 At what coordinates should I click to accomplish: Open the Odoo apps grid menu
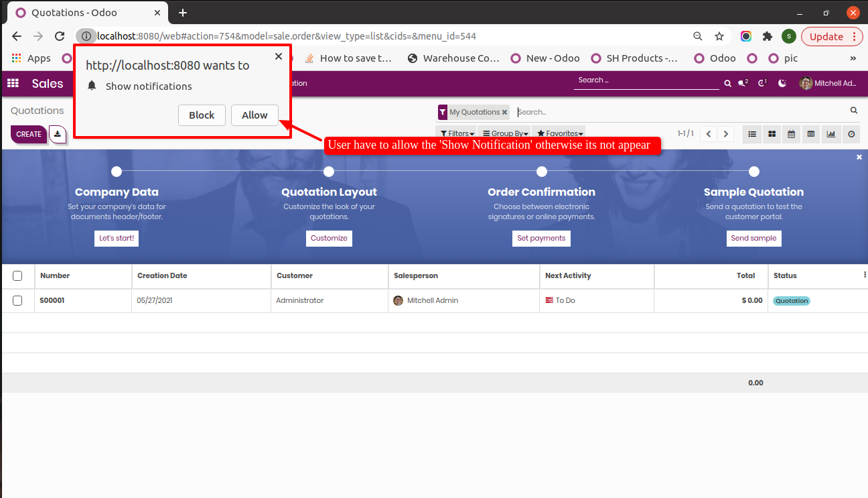point(13,83)
